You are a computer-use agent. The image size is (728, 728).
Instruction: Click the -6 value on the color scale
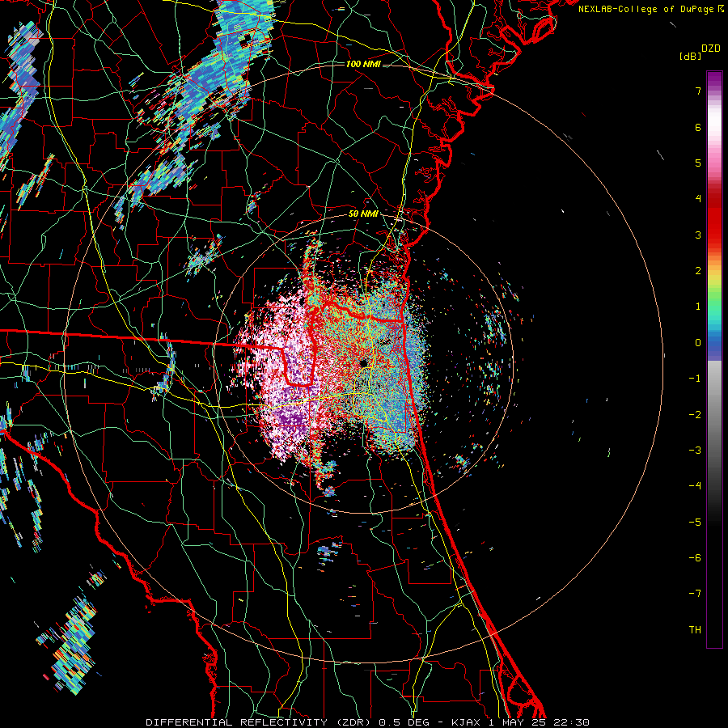click(x=695, y=558)
